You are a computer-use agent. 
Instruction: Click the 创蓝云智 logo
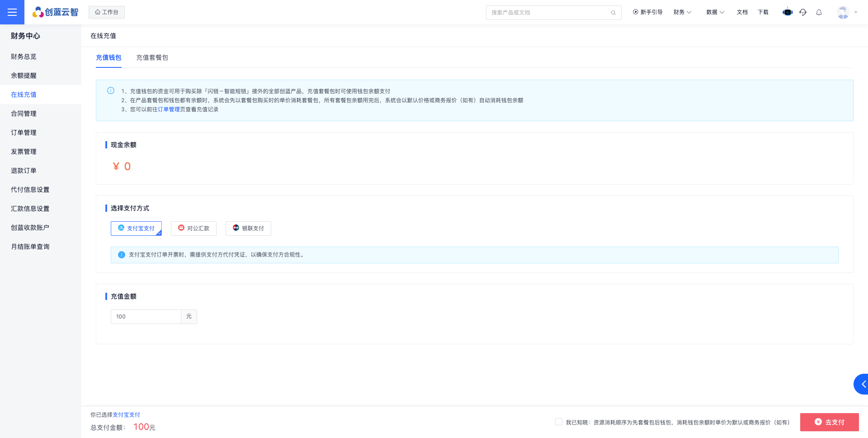pos(55,12)
